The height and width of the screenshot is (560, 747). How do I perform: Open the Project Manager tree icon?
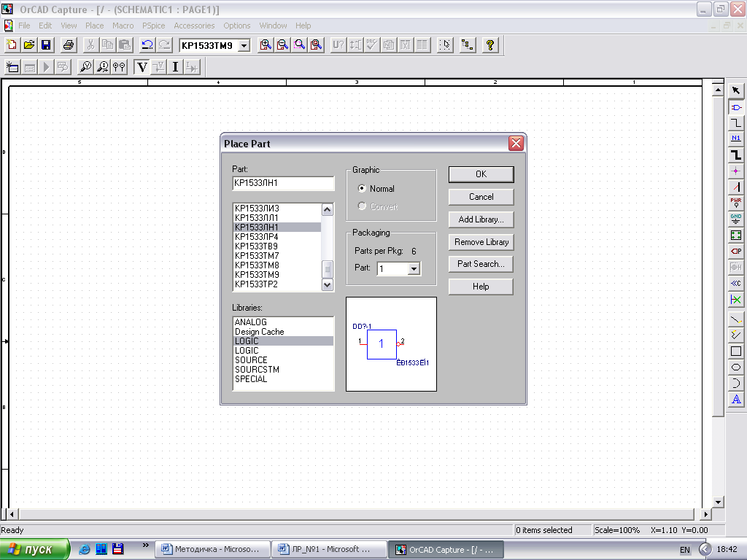[x=468, y=45]
